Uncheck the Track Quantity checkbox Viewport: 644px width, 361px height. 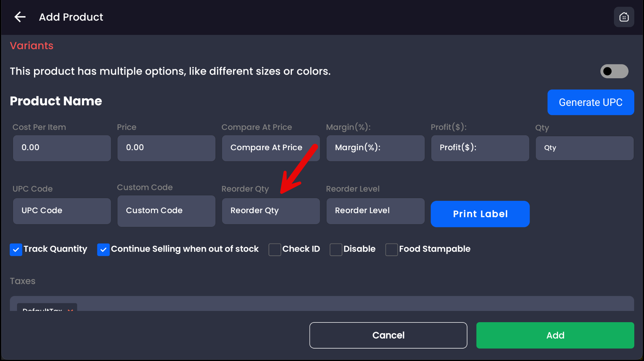coord(16,250)
